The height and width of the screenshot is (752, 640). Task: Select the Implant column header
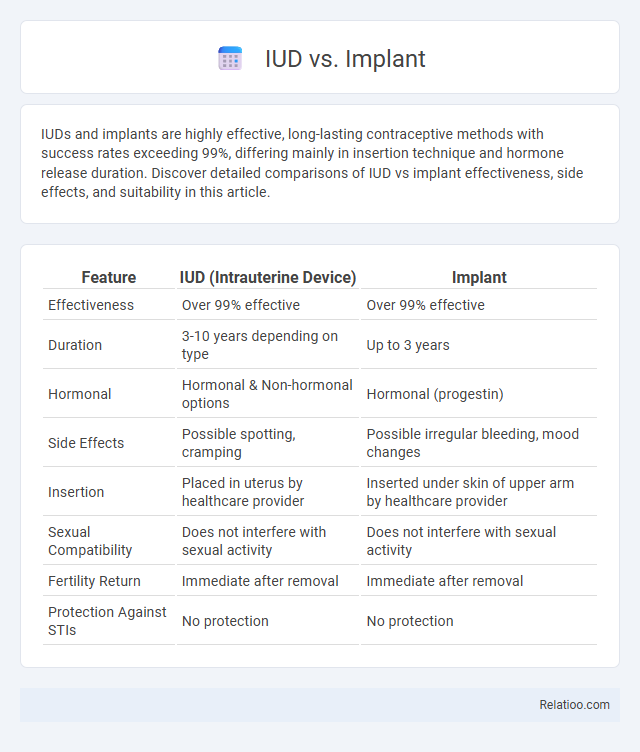tap(479, 277)
